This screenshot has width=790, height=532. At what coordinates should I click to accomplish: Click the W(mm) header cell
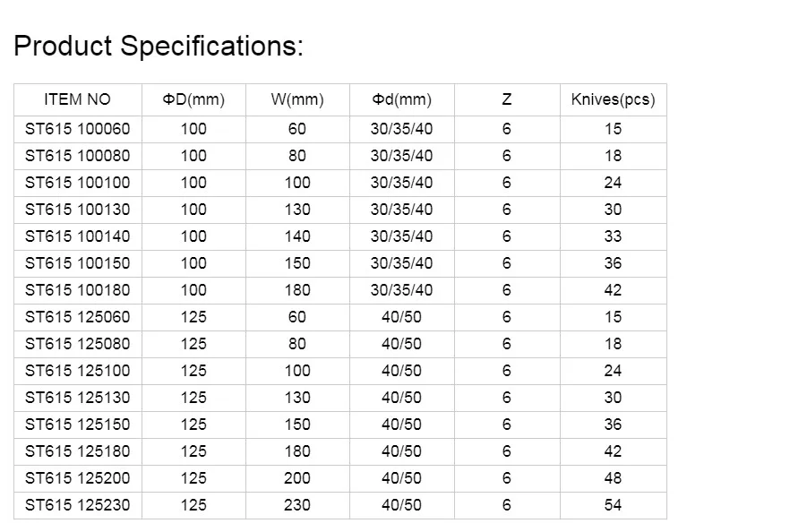(x=297, y=99)
